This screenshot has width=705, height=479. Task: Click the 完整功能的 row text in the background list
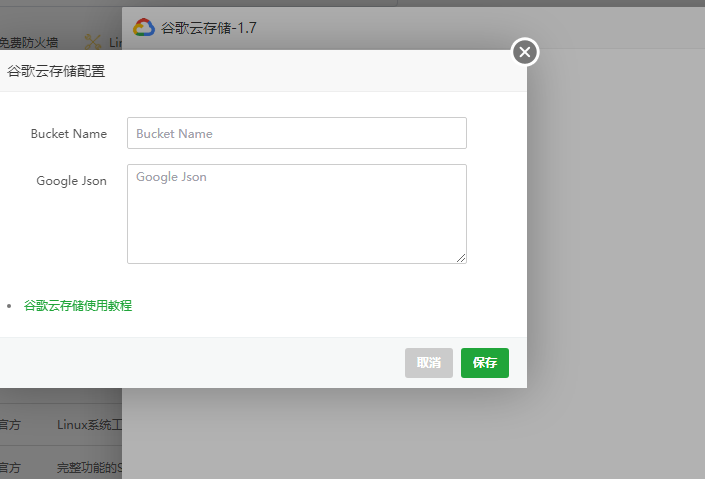click(x=89, y=467)
